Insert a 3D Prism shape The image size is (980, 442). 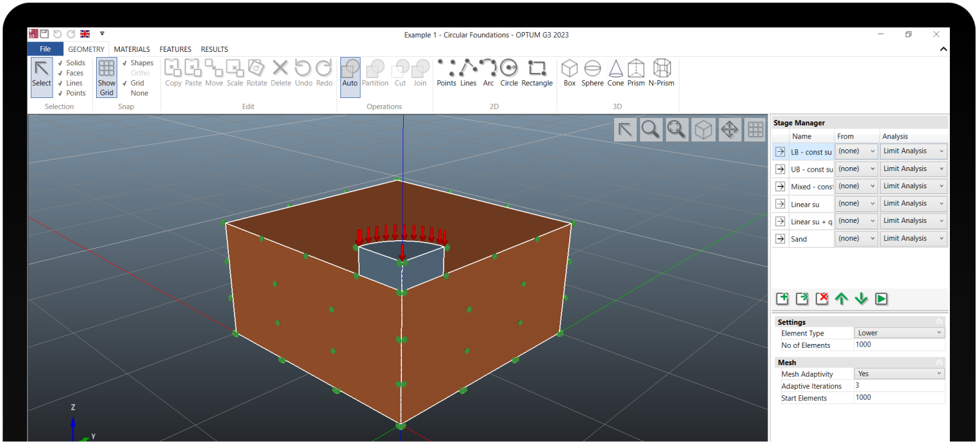pyautogui.click(x=636, y=74)
